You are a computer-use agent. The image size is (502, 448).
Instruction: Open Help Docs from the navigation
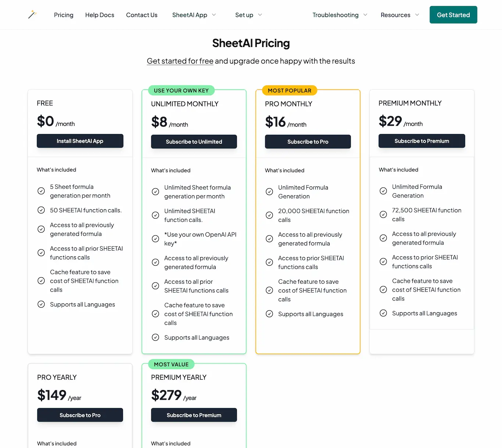[x=100, y=15]
